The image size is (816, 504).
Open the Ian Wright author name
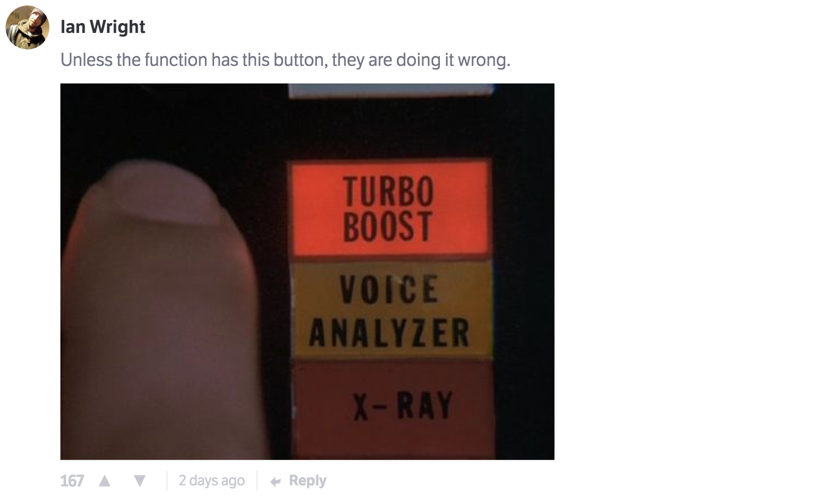[x=103, y=26]
